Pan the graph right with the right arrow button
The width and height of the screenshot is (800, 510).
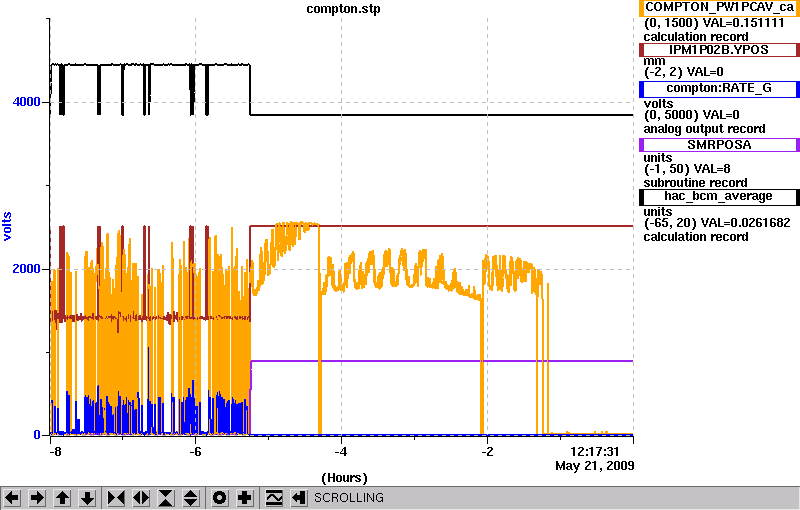(x=36, y=498)
